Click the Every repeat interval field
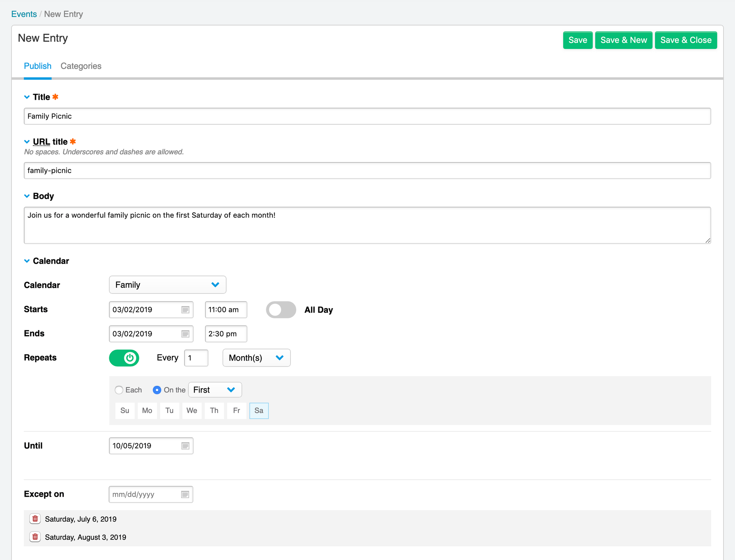The image size is (735, 560). coord(196,358)
